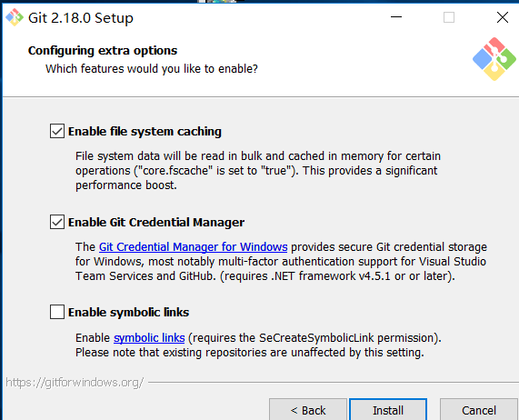Click the Enable Git Credential Manager label
Image resolution: width=519 pixels, height=420 pixels.
pos(156,222)
